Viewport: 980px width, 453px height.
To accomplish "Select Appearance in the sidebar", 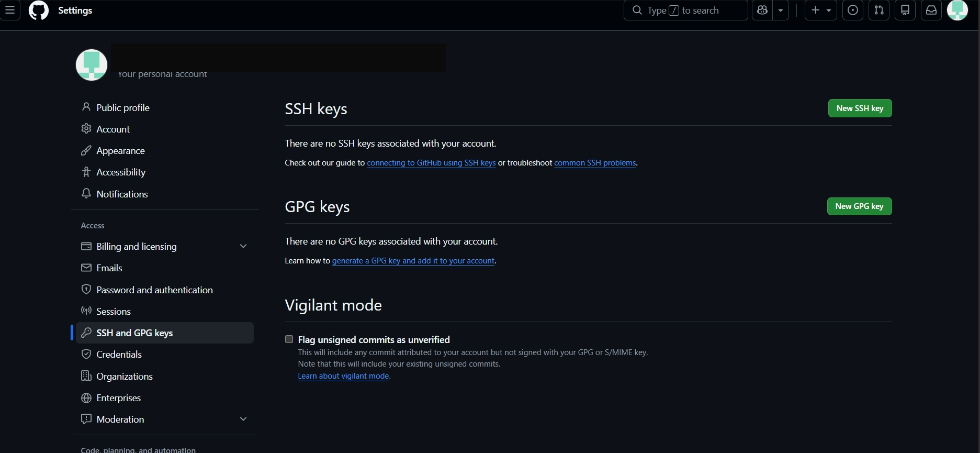I will pos(165,151).
